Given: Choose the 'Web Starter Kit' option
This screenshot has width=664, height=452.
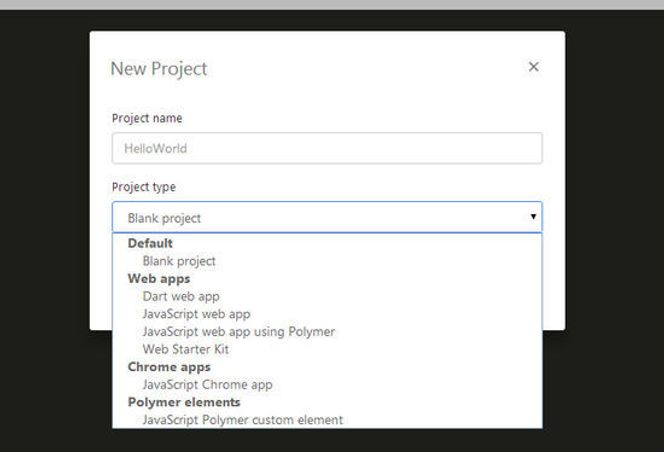Looking at the screenshot, I should tap(186, 349).
